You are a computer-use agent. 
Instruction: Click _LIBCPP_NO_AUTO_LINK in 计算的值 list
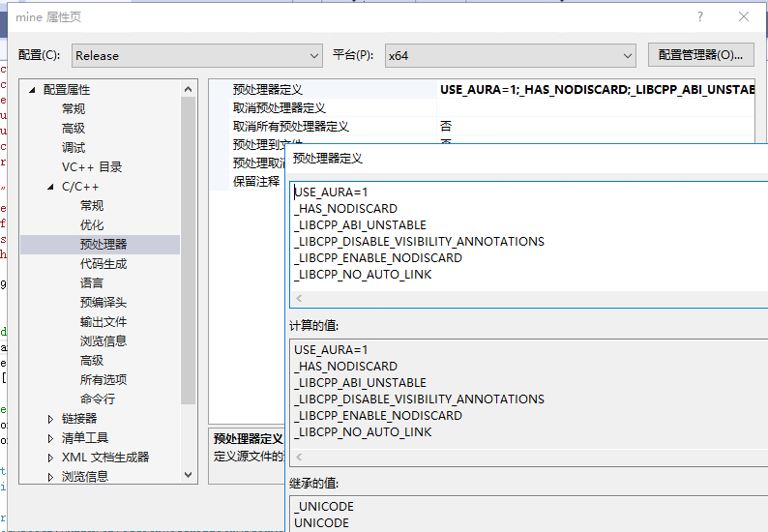[363, 432]
